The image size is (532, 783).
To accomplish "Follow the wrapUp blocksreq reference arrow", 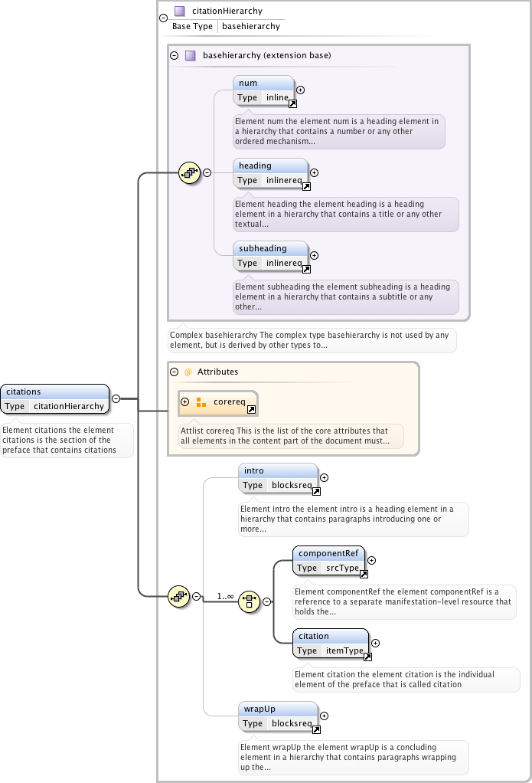I will (316, 730).
